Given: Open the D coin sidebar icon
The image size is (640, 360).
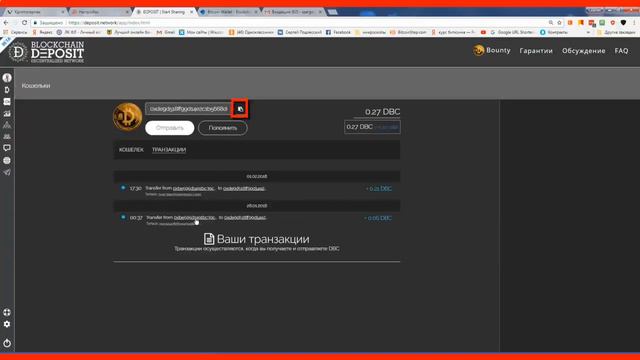Looking at the screenshot, I should click(7, 90).
